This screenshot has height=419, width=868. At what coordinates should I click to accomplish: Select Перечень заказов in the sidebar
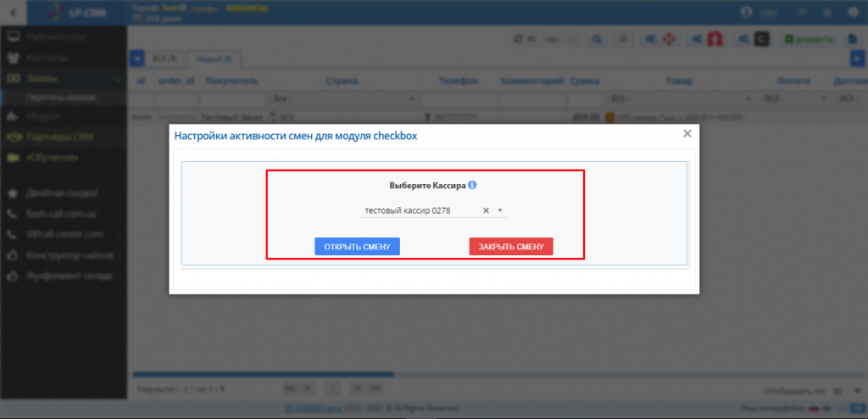(63, 98)
